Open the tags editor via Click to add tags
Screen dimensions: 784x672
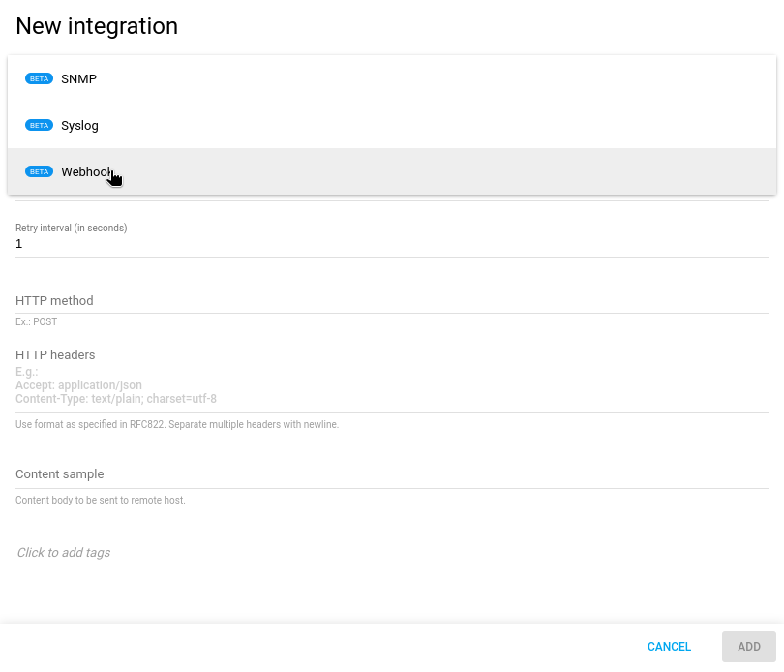[63, 552]
